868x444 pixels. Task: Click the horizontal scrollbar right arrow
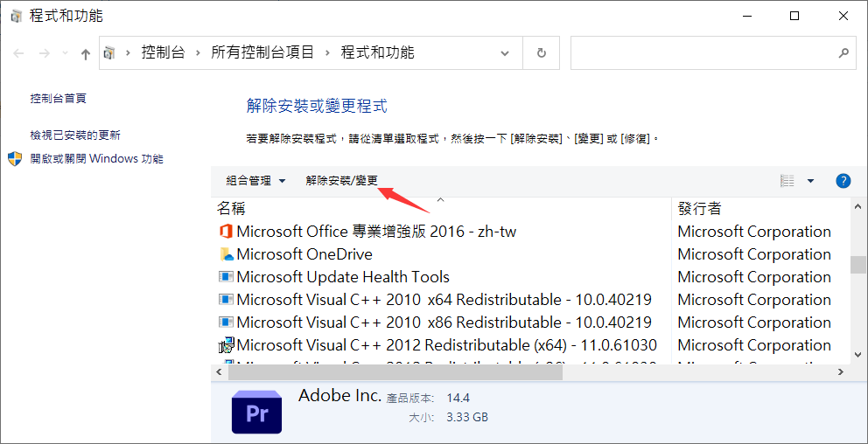click(840, 372)
